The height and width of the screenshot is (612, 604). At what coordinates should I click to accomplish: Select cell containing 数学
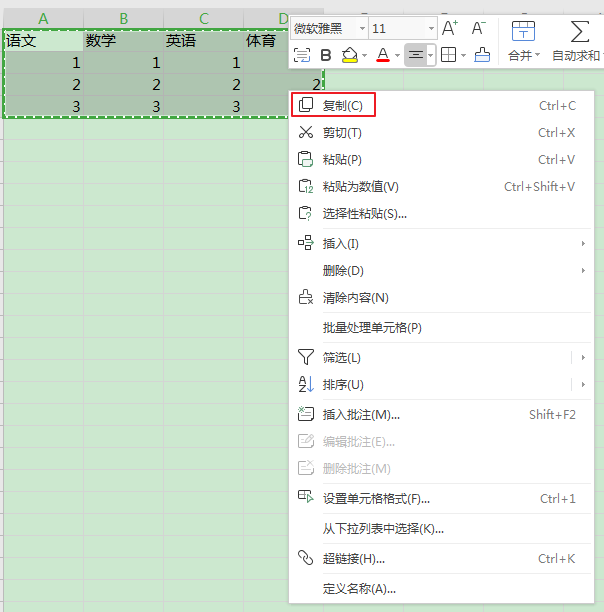pyautogui.click(x=123, y=41)
